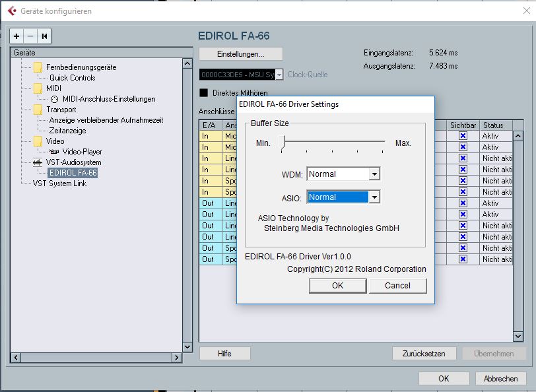Toggle Sichtbar checkbox in the topmost In row
Image resolution: width=536 pixels, height=392 pixels.
[463, 136]
